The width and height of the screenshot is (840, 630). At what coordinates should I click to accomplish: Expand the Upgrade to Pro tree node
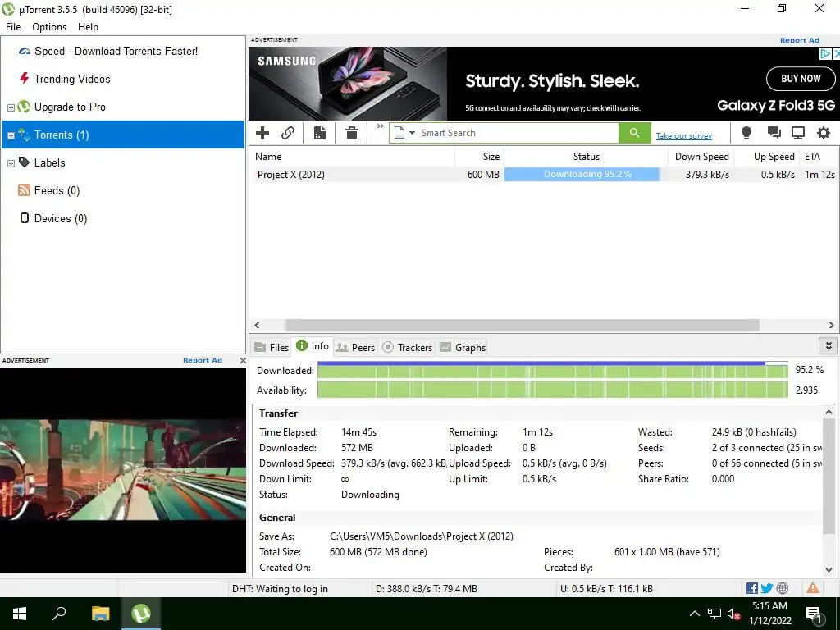tap(11, 107)
